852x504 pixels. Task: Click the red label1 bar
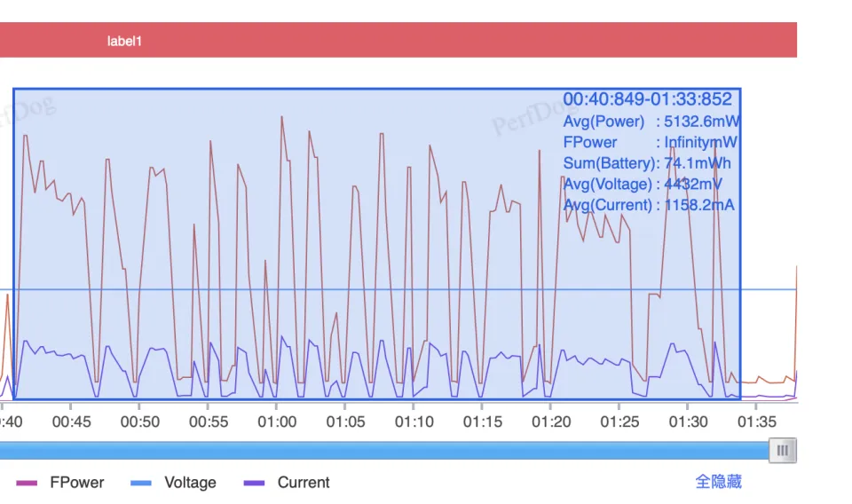398,41
